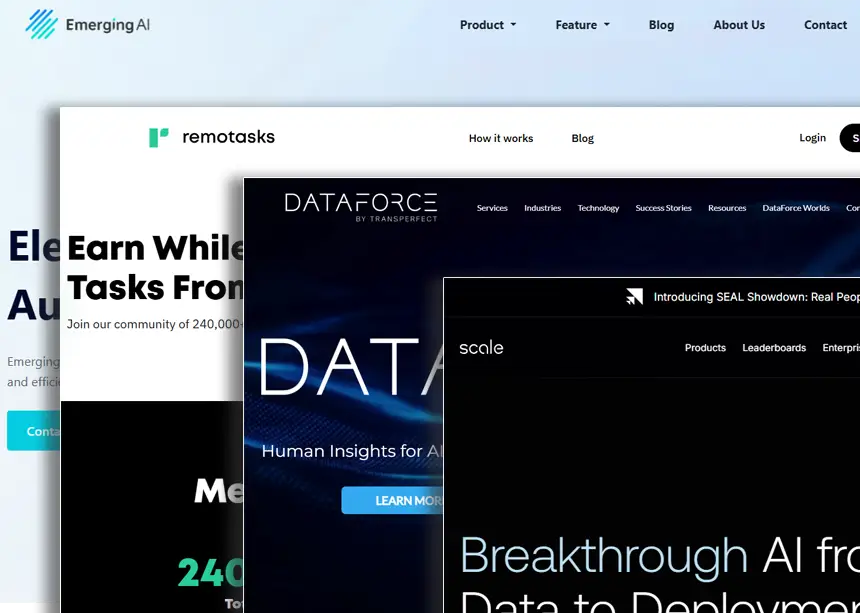Viewport: 860px width, 613px height.
Task: Open the Remotasks Blog link
Action: click(x=583, y=139)
